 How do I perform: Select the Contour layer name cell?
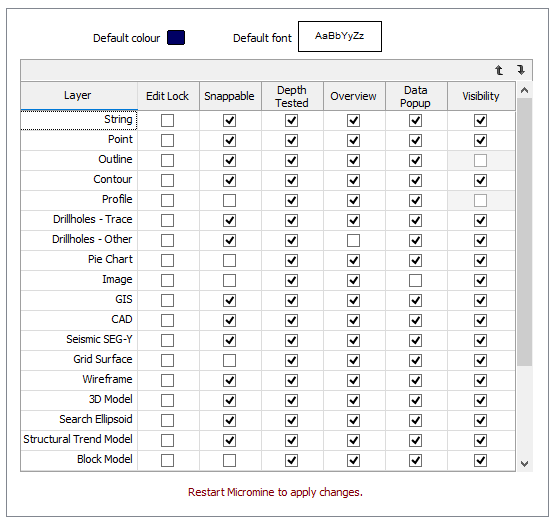tap(79, 180)
